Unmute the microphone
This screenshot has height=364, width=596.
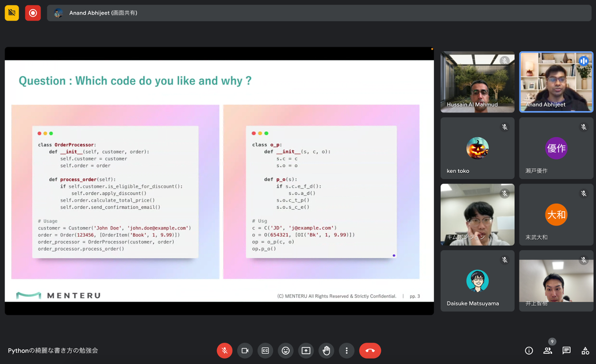pos(224,350)
